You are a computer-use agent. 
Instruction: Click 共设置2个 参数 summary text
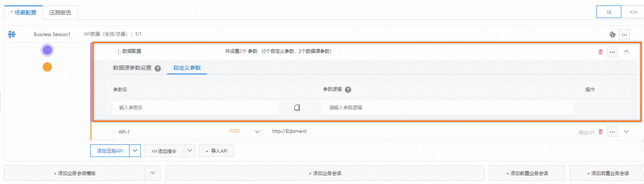tap(278, 51)
